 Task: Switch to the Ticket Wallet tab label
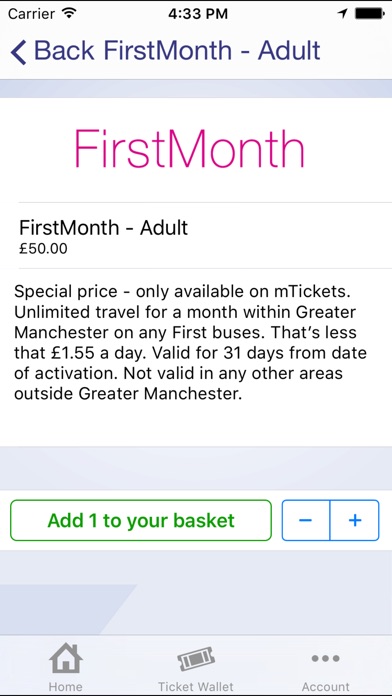click(196, 686)
